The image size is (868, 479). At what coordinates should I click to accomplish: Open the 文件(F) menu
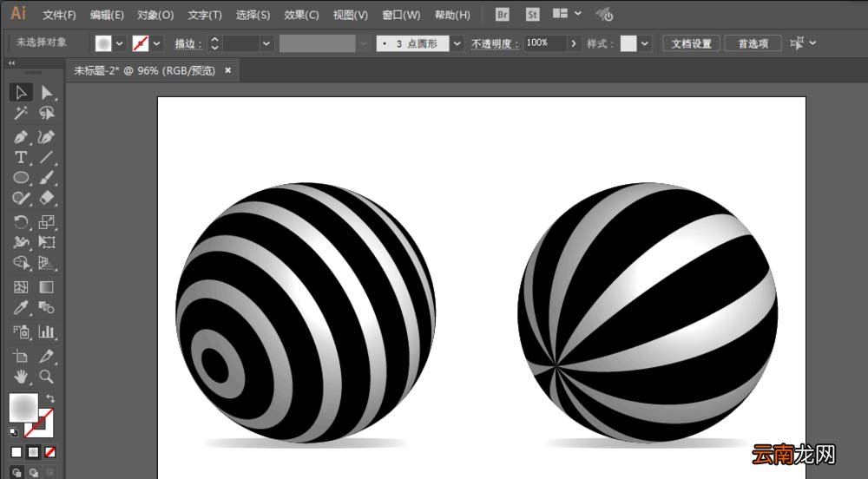pos(59,15)
